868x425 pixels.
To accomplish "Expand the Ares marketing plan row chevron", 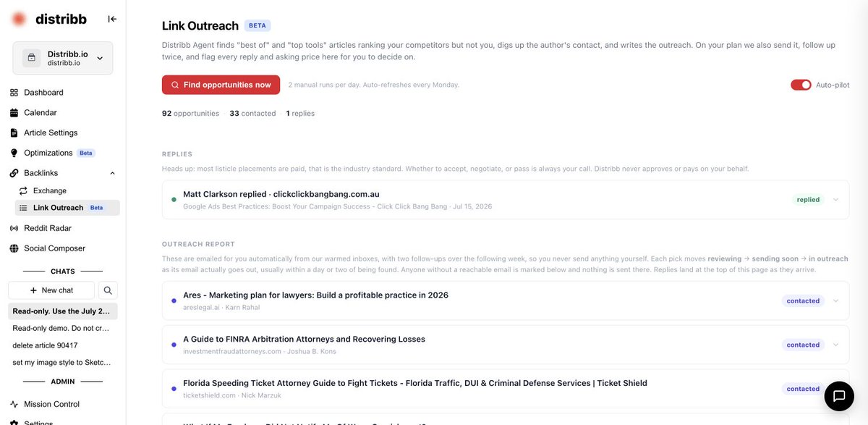I will [836, 300].
